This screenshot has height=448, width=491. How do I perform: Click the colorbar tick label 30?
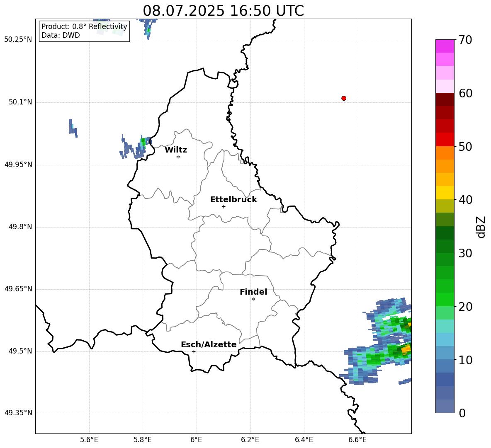click(x=465, y=253)
